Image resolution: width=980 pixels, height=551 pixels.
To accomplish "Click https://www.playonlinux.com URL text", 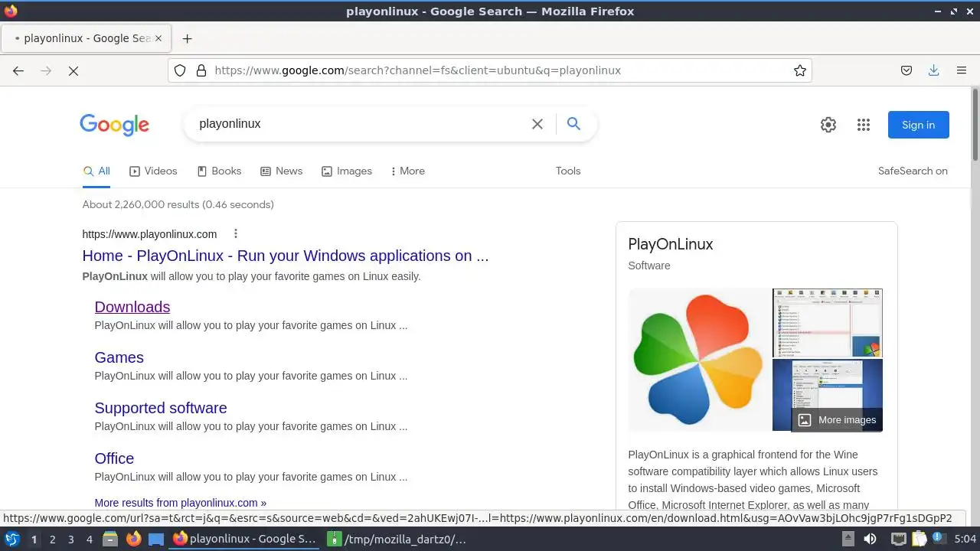I will (x=150, y=234).
